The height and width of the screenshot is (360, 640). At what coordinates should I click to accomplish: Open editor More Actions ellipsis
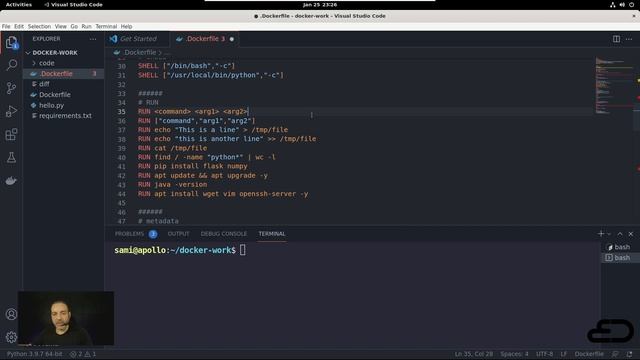pyautogui.click(x=629, y=39)
